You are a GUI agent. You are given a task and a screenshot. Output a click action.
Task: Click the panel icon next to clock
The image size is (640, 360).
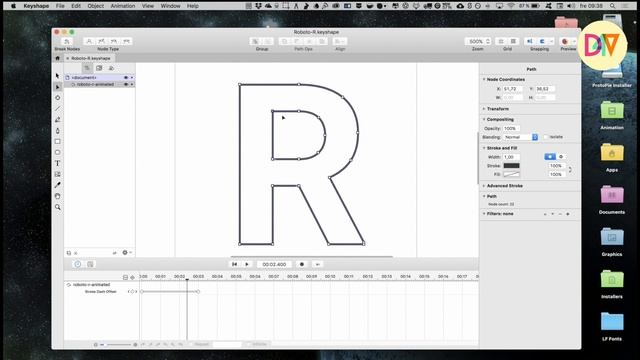pyautogui.click(x=90, y=264)
